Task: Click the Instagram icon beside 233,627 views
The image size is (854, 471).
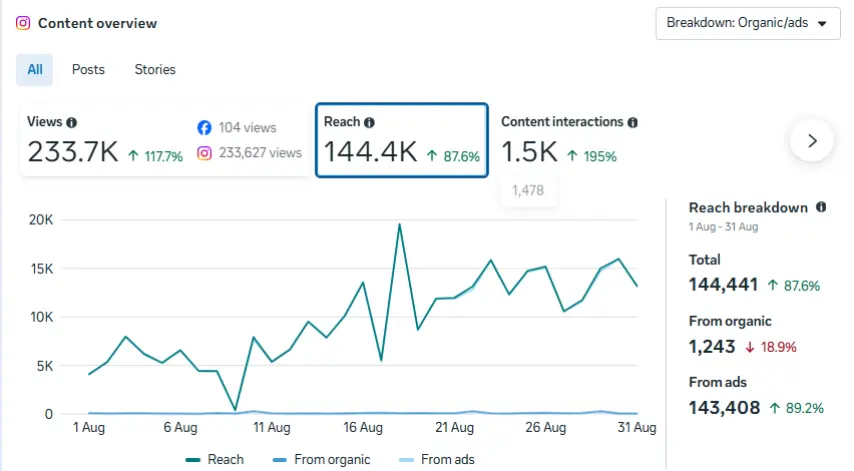Action: tap(204, 154)
